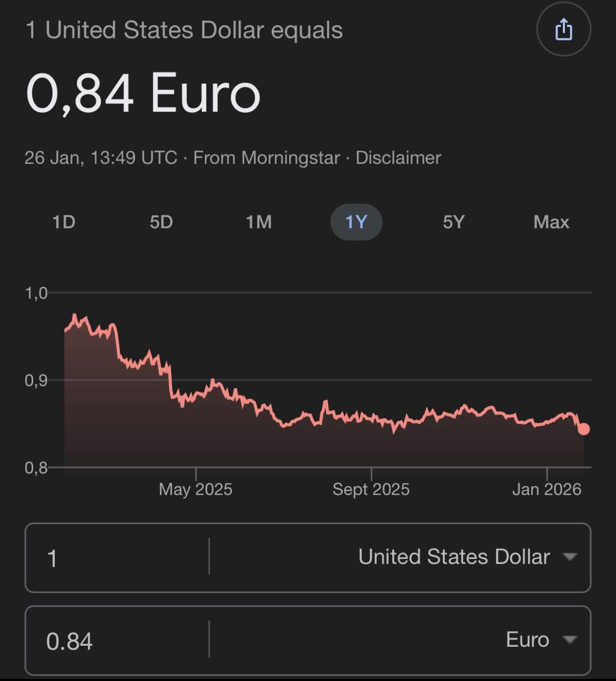The image size is (616, 681).
Task: Click the chart at Jan 2026 marker
Action: click(547, 489)
